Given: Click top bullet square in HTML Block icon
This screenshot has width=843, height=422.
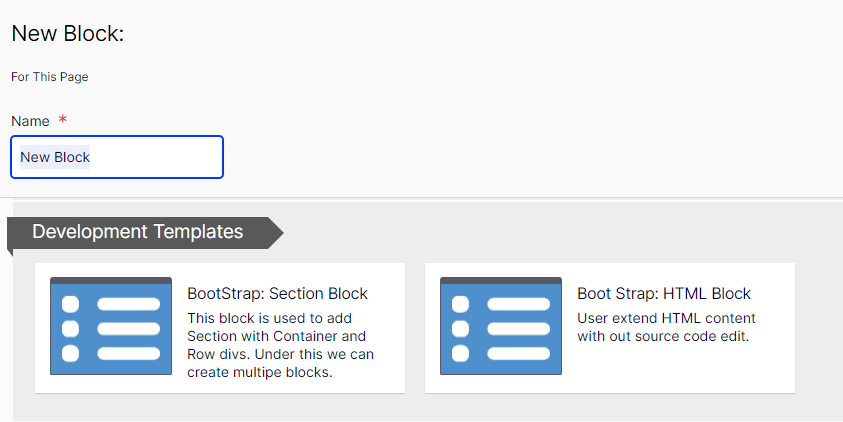Looking at the screenshot, I should click(x=461, y=304).
